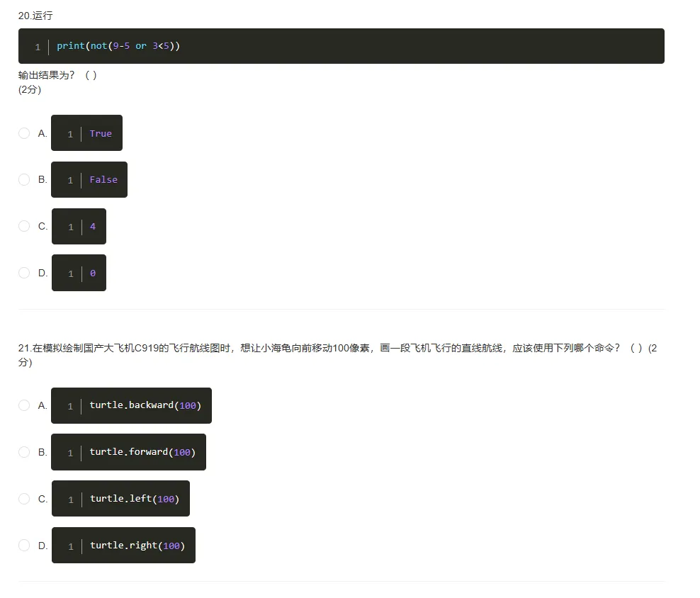Image resolution: width=700 pixels, height=598 pixels.
Task: Click the False answer code block
Action: point(89,179)
